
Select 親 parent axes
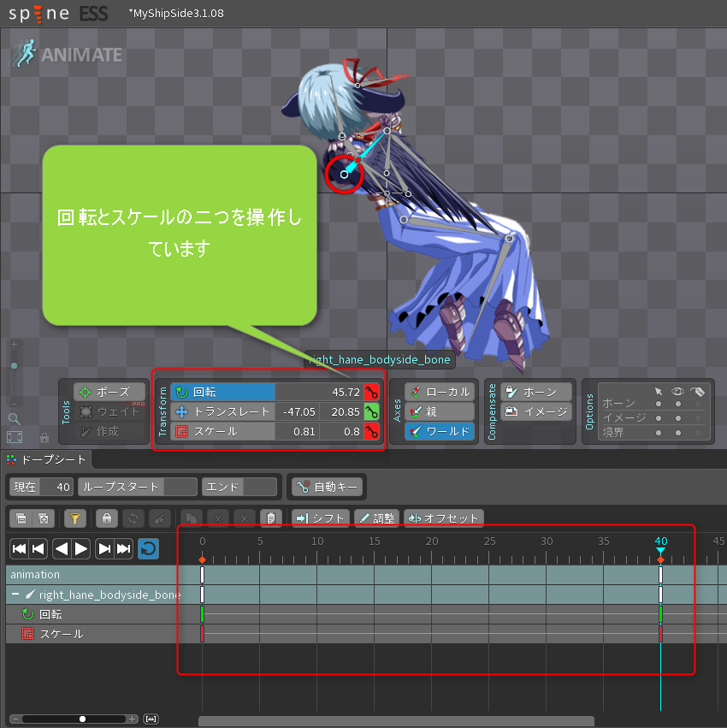[440, 411]
